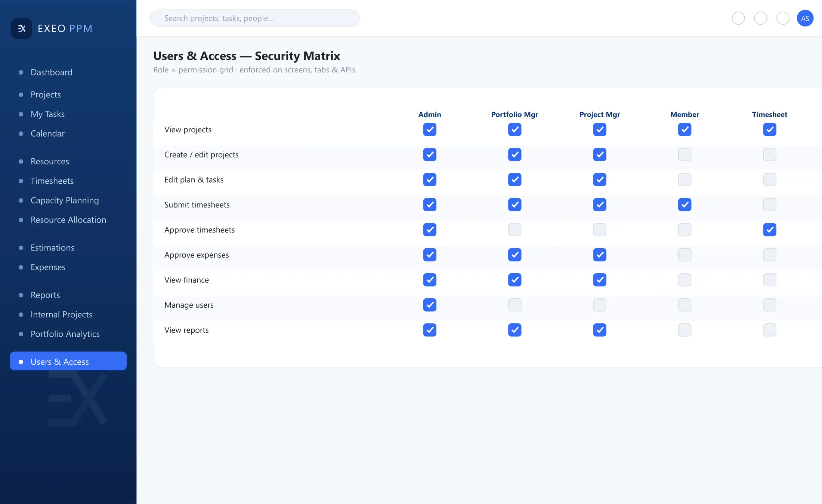Uncheck Manage users for Admin
The image size is (822, 504).
pos(430,305)
